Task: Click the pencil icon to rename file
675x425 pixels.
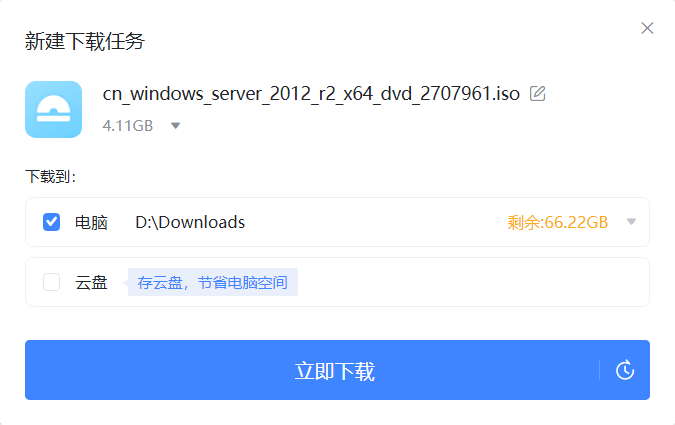Action: click(x=537, y=93)
